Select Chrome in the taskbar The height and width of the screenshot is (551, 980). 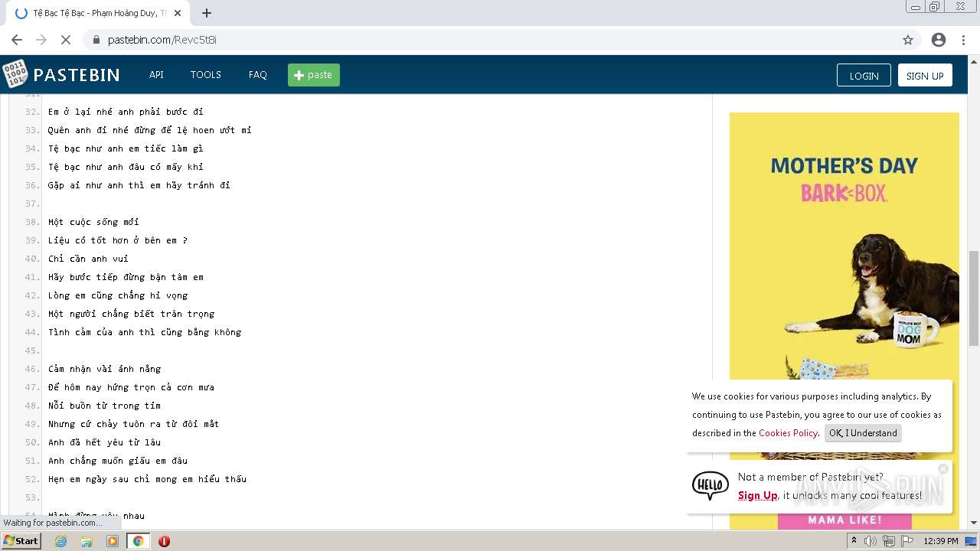click(x=138, y=541)
